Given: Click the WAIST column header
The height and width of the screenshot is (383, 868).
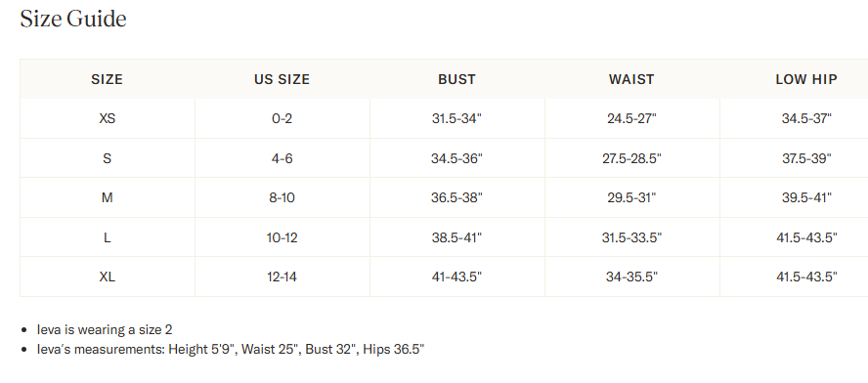Looking at the screenshot, I should [x=631, y=79].
